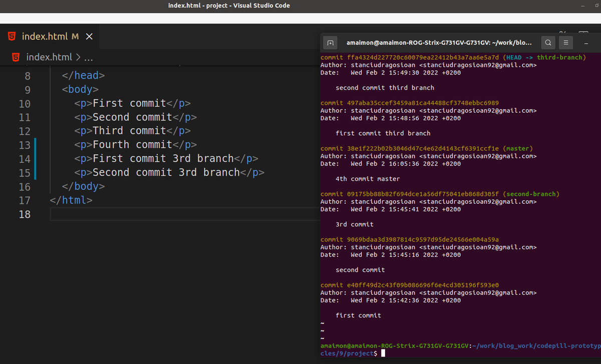Click the VS Code title bar text
601x364 pixels.
coord(229,6)
